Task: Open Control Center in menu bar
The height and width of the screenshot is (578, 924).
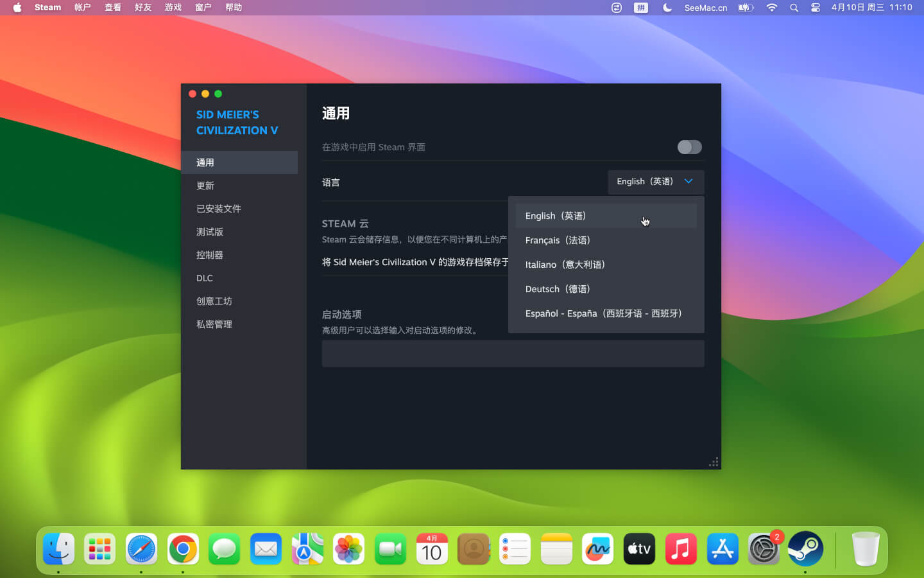Action: [815, 8]
